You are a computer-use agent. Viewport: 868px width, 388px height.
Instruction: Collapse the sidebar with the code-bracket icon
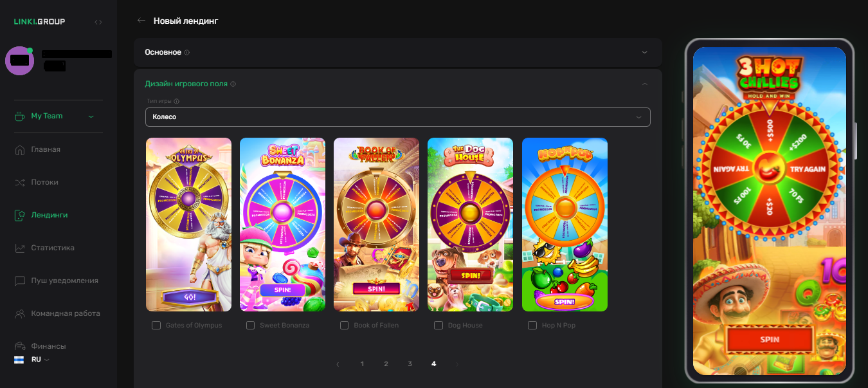click(x=98, y=22)
